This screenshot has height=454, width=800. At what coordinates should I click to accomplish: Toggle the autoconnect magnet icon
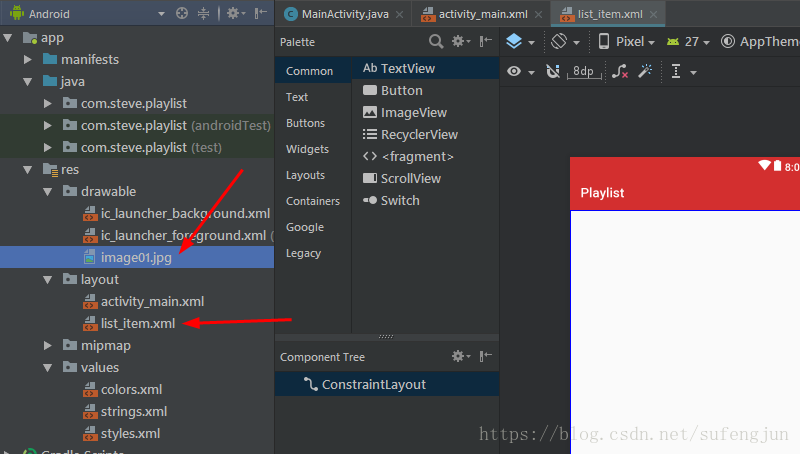[x=553, y=72]
